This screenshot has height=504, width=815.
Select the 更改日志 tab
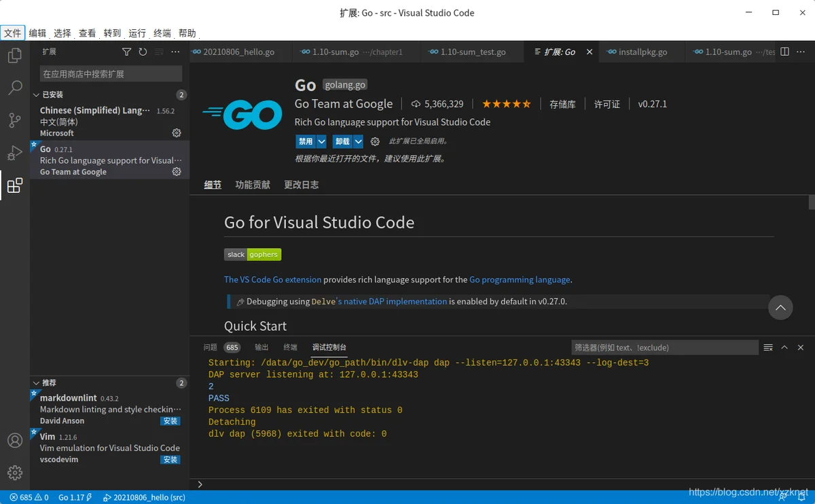click(x=302, y=185)
